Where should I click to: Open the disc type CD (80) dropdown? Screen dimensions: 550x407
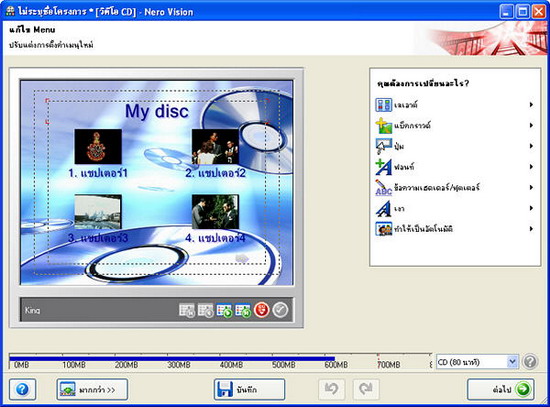click(x=477, y=362)
